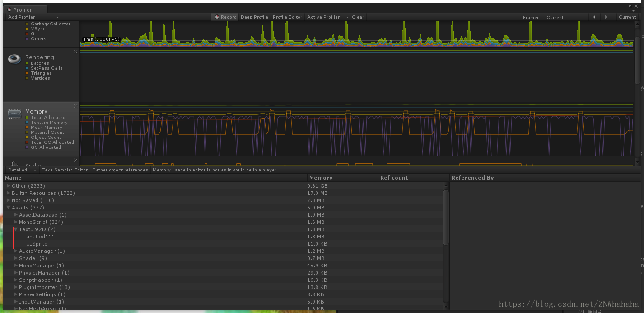644x313 pixels.
Task: Click Gather object references button
Action: 120,170
